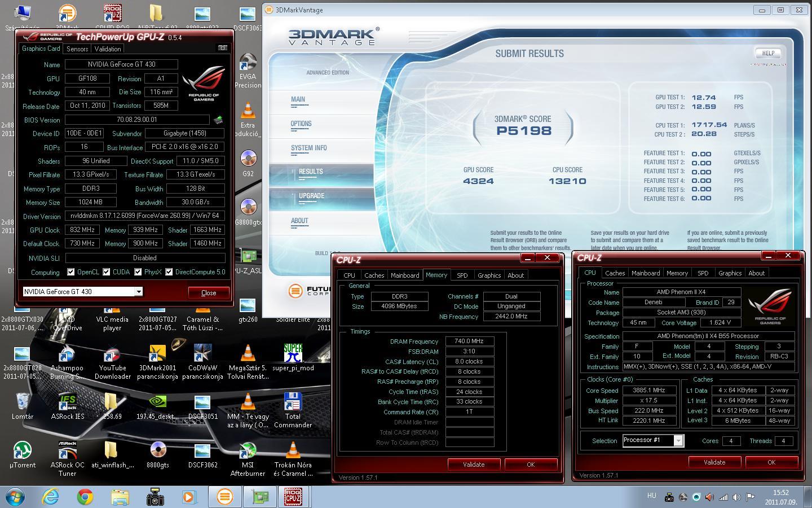Open the µTorrent desktop shortcut
Screen dimensions: 812x508
pos(22,456)
